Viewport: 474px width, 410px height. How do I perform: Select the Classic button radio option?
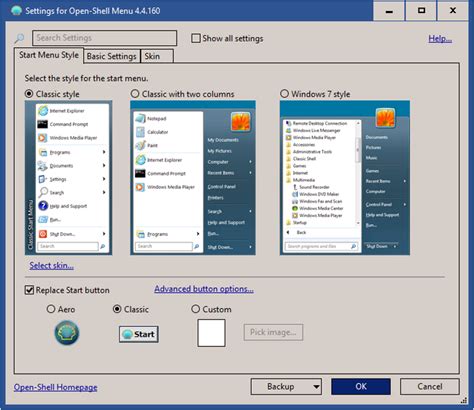pyautogui.click(x=117, y=309)
